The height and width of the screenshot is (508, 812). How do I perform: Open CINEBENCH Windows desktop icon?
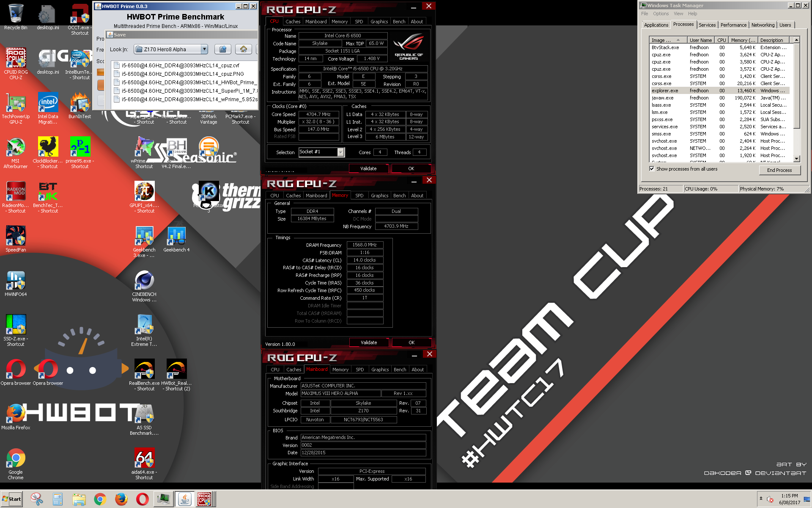(144, 287)
